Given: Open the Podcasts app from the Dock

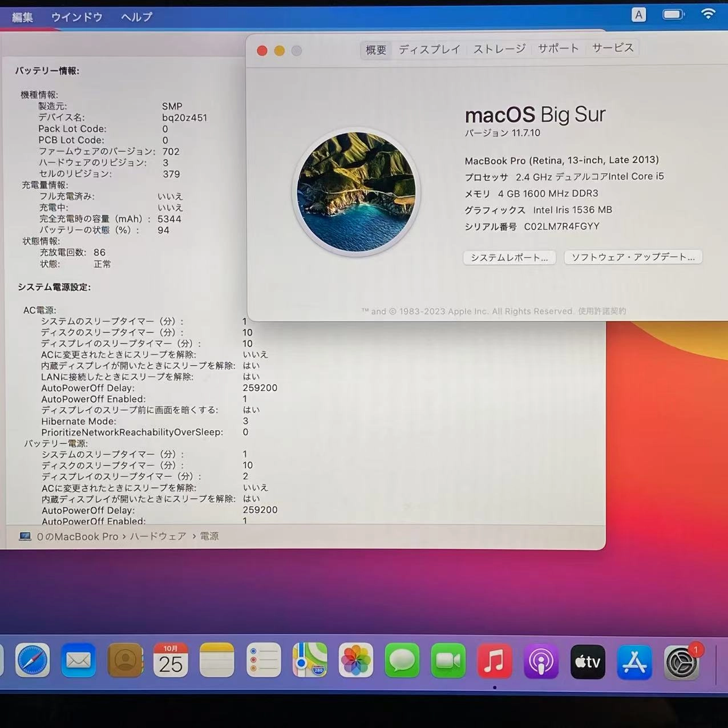Looking at the screenshot, I should (x=541, y=661).
